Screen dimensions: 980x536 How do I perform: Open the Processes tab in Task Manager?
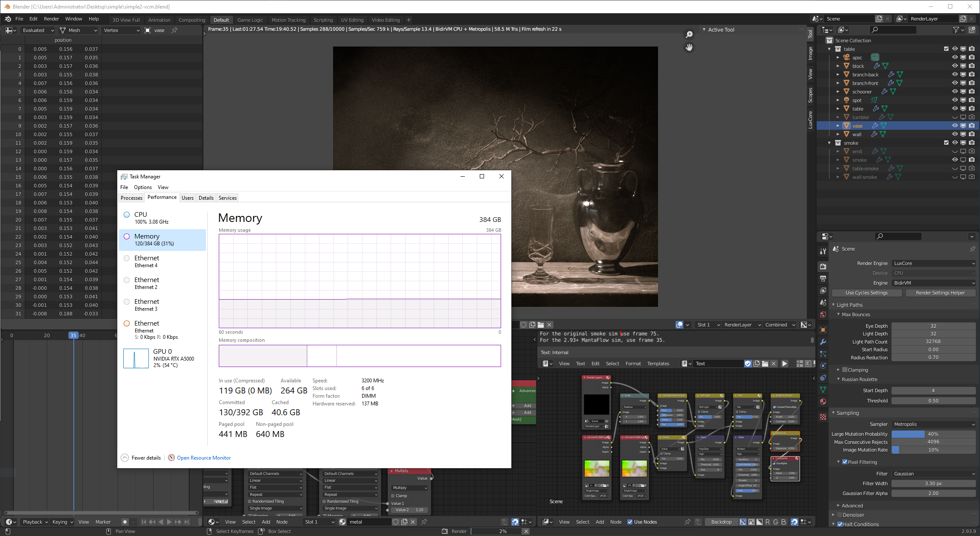(131, 198)
